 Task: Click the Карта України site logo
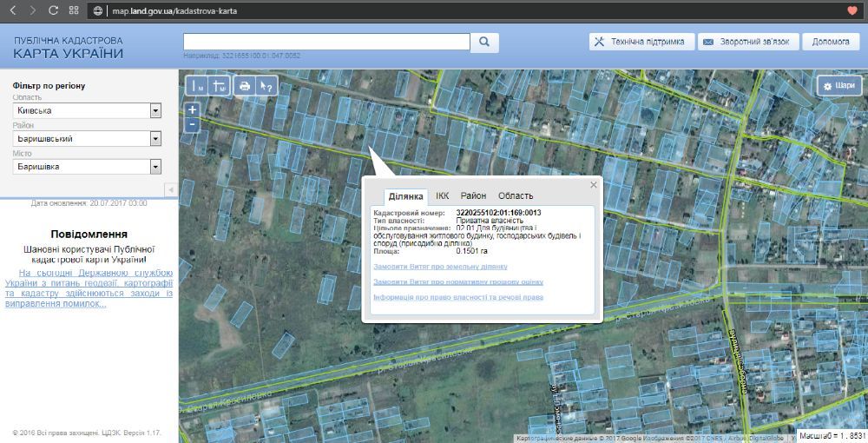[68, 48]
